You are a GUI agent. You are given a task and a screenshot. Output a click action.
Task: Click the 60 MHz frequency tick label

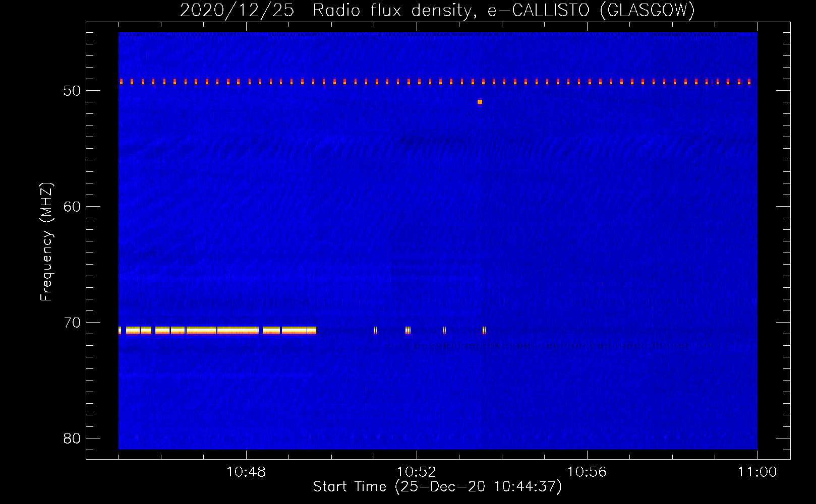pyautogui.click(x=72, y=207)
